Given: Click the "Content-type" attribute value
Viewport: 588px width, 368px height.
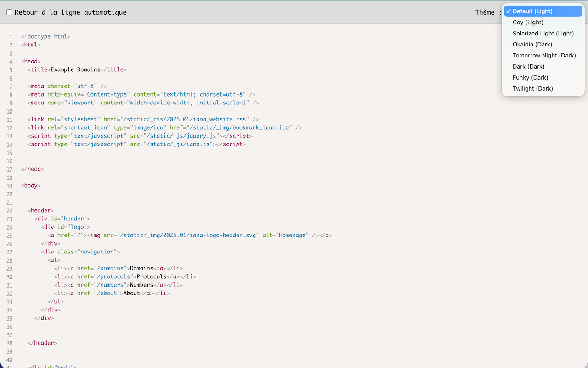Looking at the screenshot, I should tap(107, 94).
